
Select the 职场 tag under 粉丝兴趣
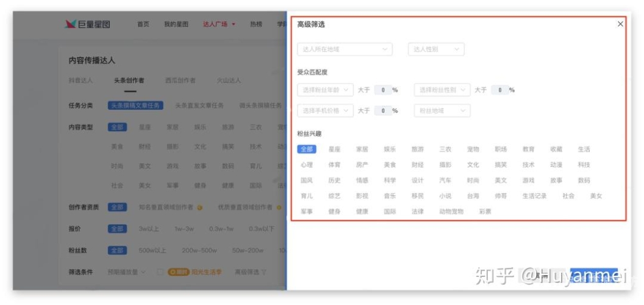[x=501, y=149]
